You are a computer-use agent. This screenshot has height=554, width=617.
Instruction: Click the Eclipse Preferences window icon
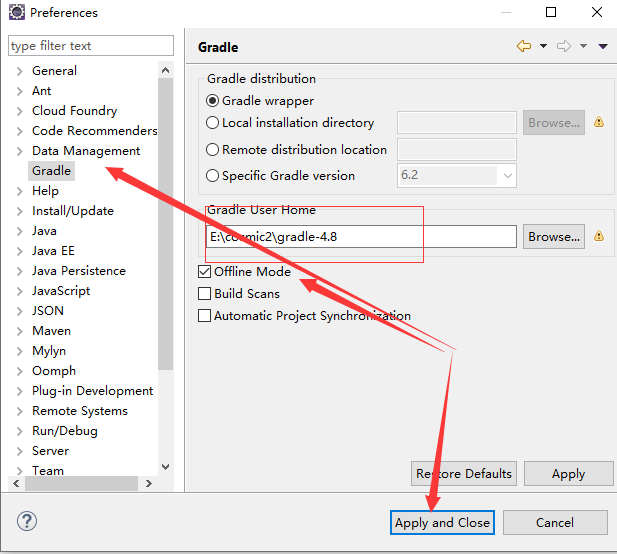point(17,12)
